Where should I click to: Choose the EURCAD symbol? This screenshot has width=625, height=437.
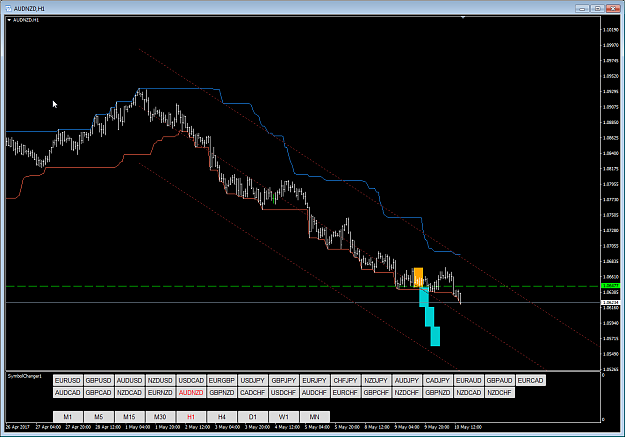(530, 380)
